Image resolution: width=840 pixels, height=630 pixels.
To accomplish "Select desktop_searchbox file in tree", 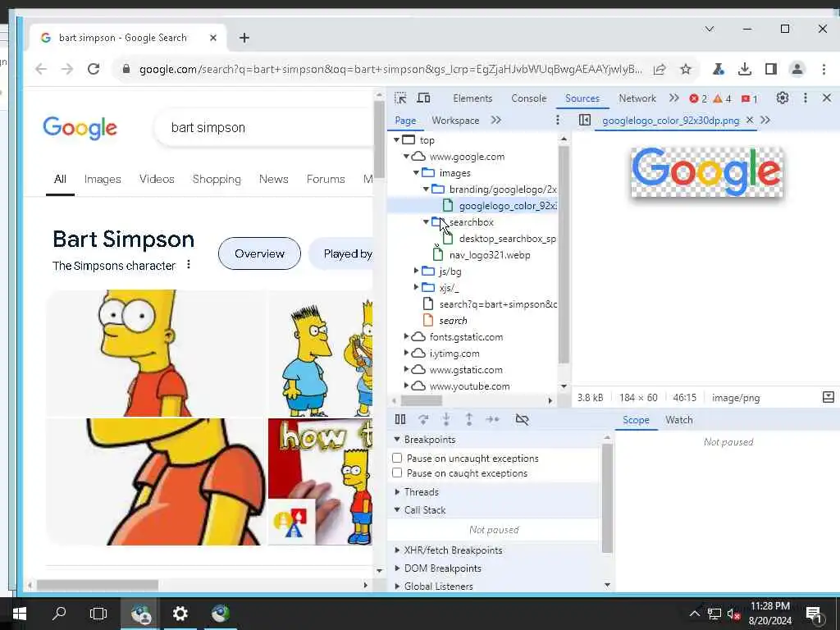I will (507, 239).
